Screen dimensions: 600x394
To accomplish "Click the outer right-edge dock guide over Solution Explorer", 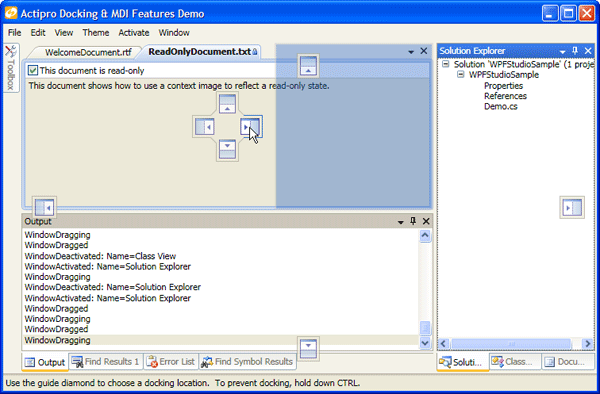I will pos(572,208).
